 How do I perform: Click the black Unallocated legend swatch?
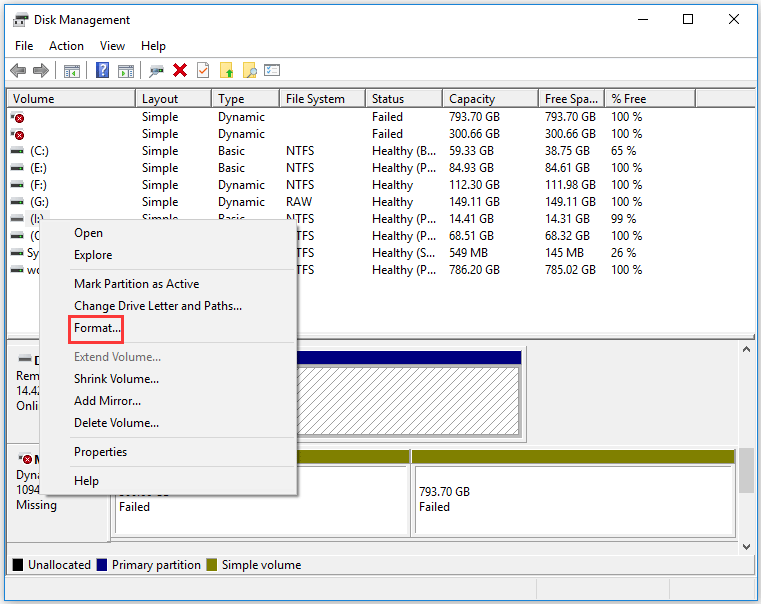[18, 565]
